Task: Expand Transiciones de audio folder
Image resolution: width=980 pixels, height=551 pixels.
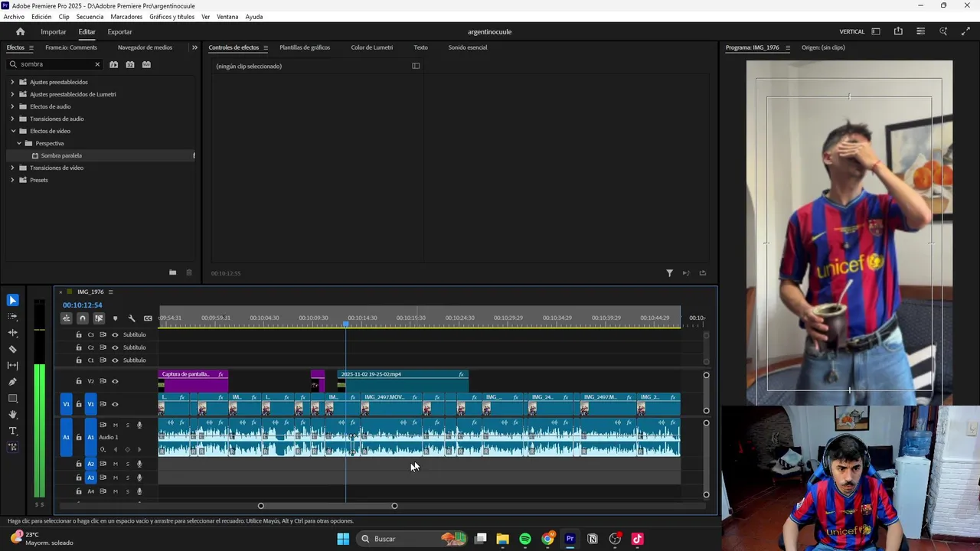Action: (12, 119)
